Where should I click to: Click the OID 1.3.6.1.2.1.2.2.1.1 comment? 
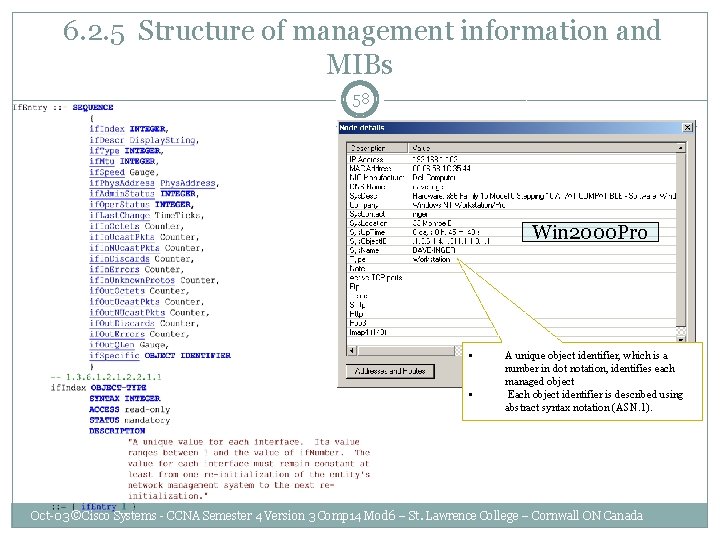[x=106, y=377]
